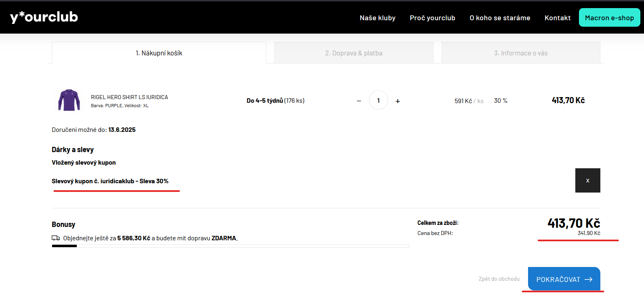Switch to 2. Doprava & platba tab
Viewport: 644px width, 305px height.
(x=354, y=53)
